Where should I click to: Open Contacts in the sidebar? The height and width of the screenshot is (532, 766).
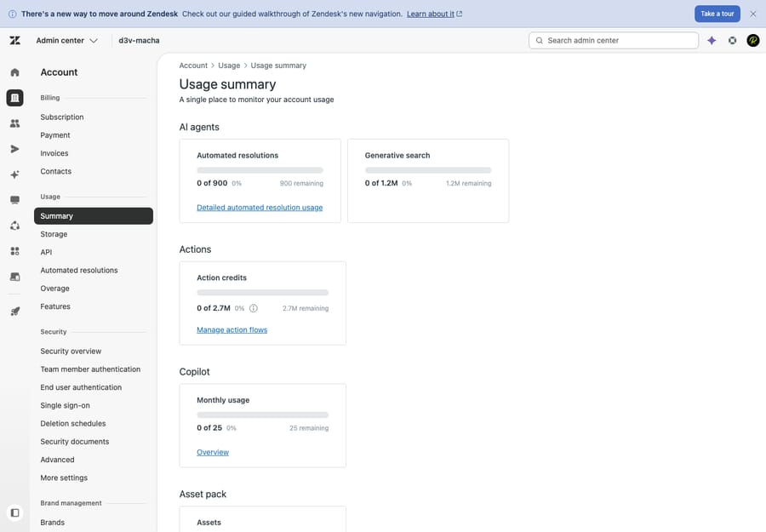tap(55, 171)
